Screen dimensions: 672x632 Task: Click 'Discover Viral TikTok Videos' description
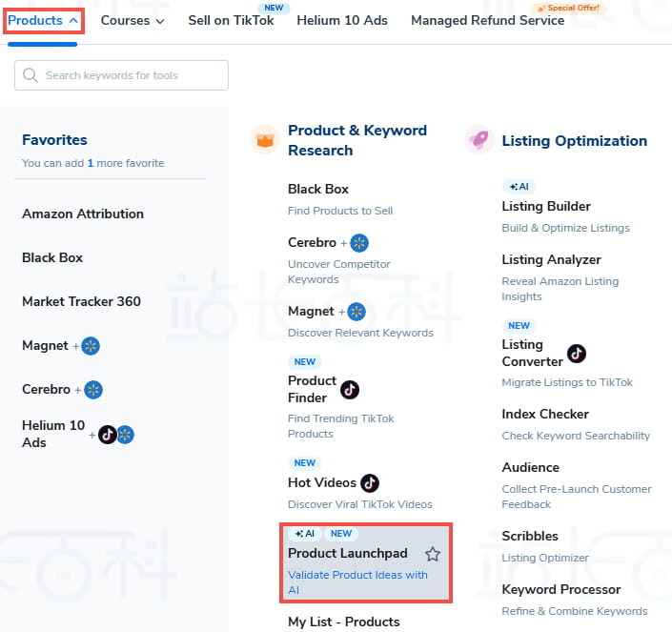click(x=360, y=504)
